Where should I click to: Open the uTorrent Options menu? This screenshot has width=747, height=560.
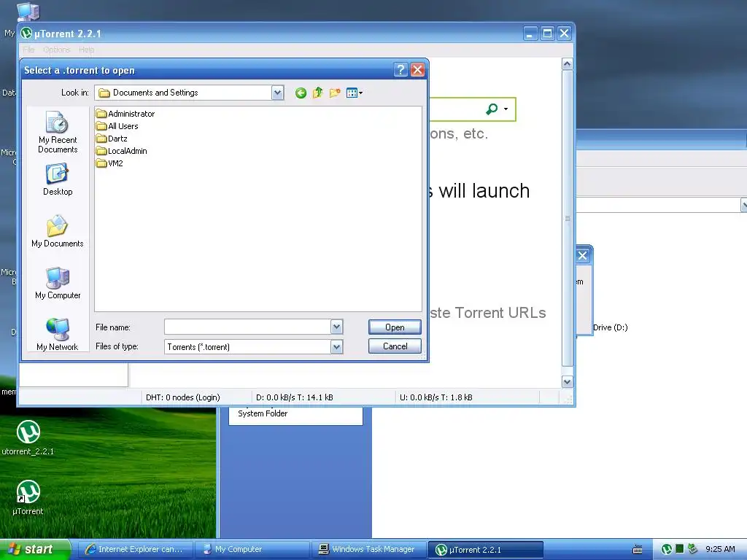click(x=57, y=50)
